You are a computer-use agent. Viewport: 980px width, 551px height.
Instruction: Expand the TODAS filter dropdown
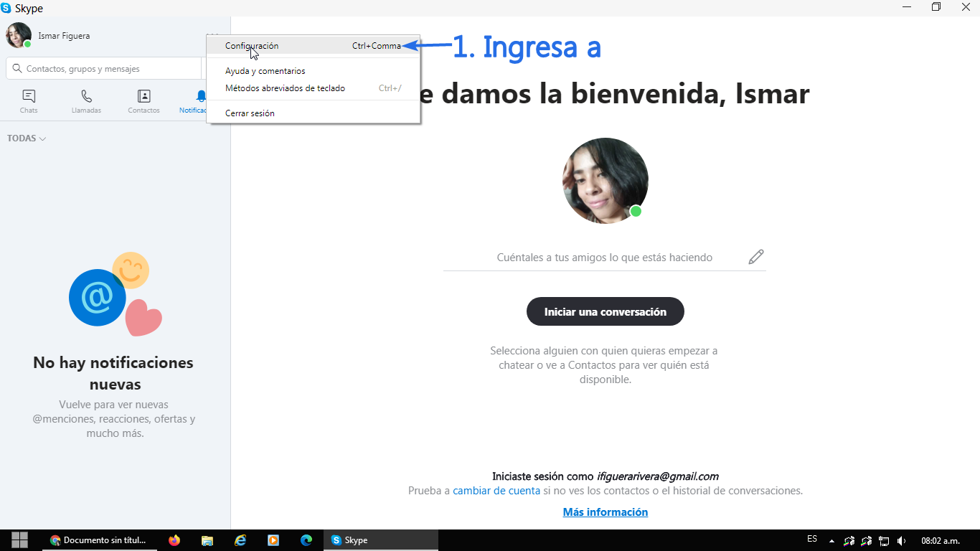(x=27, y=138)
